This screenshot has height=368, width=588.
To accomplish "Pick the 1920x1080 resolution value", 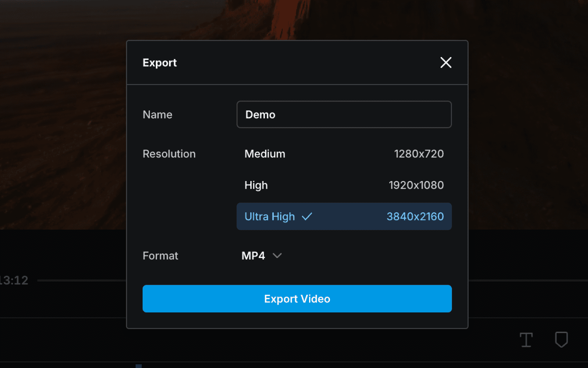I will click(x=416, y=185).
